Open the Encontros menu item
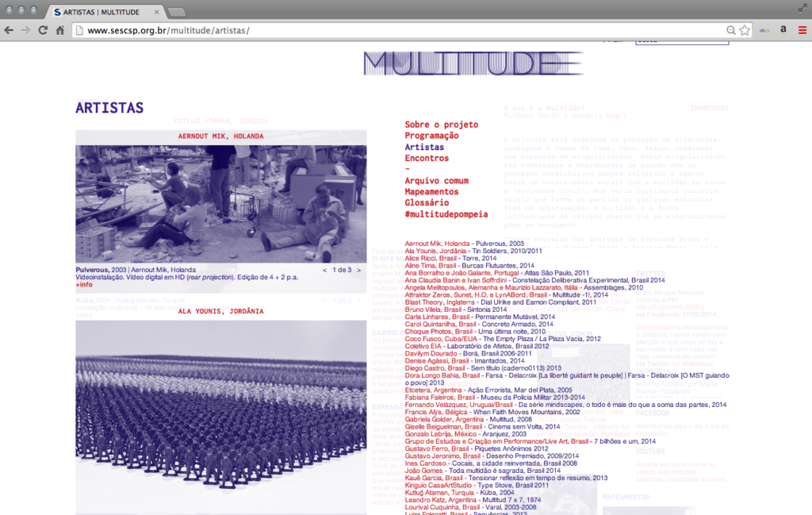The height and width of the screenshot is (515, 812). pos(427,158)
